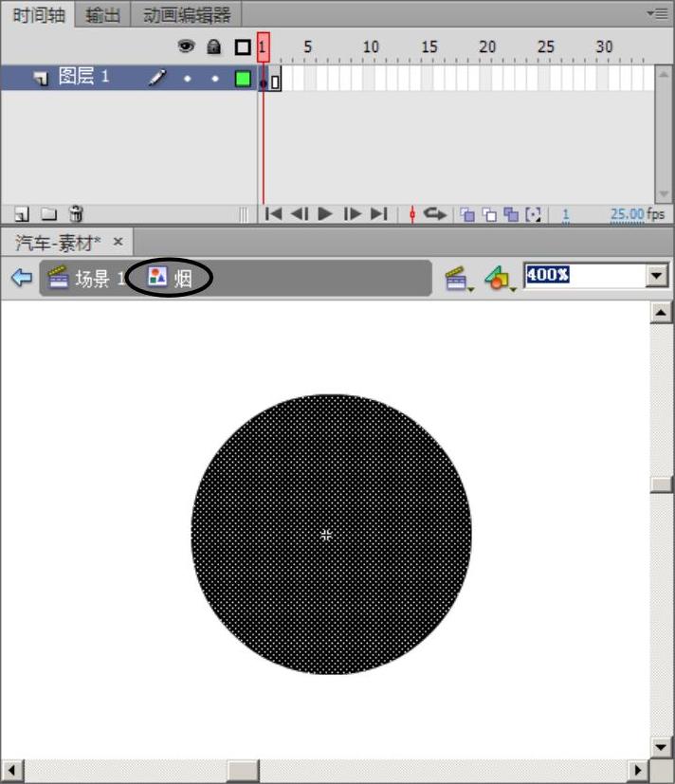Center the frame on playhead
Screen dimensions: 675x784
[412, 214]
